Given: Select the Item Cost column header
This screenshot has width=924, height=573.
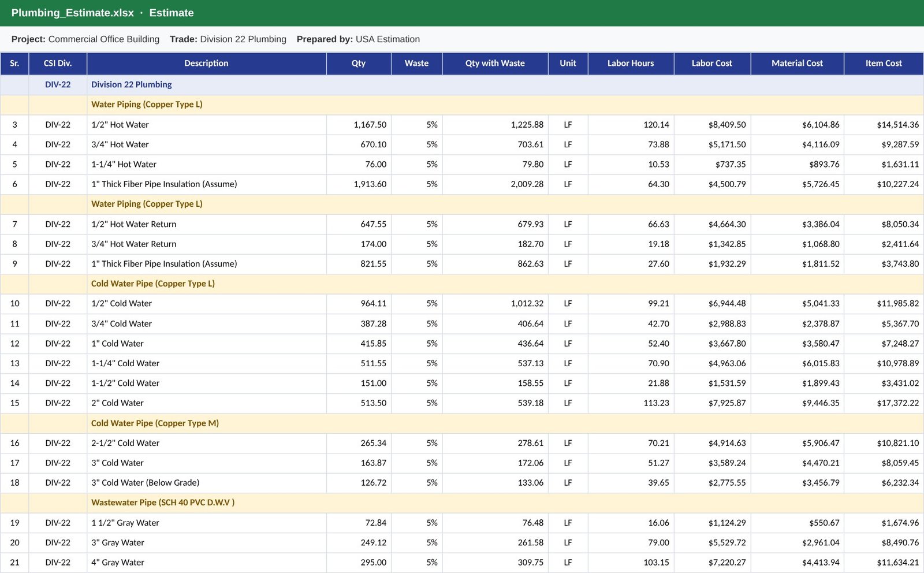Looking at the screenshot, I should 884,64.
